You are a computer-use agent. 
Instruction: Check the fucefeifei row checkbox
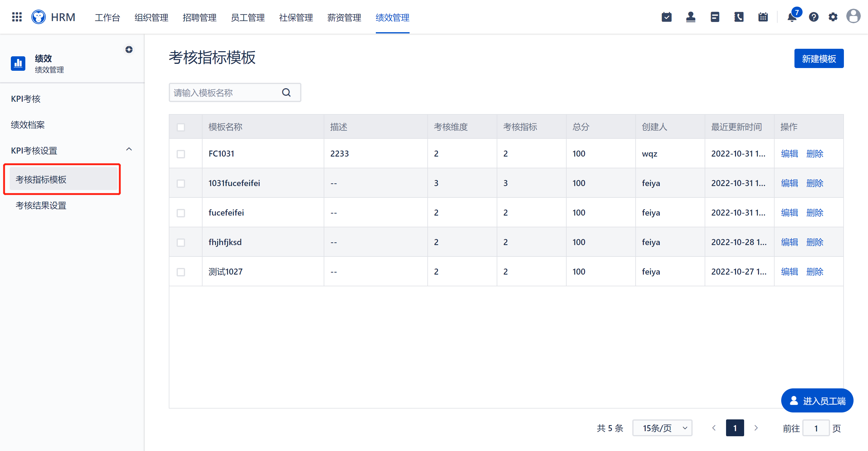click(x=181, y=213)
